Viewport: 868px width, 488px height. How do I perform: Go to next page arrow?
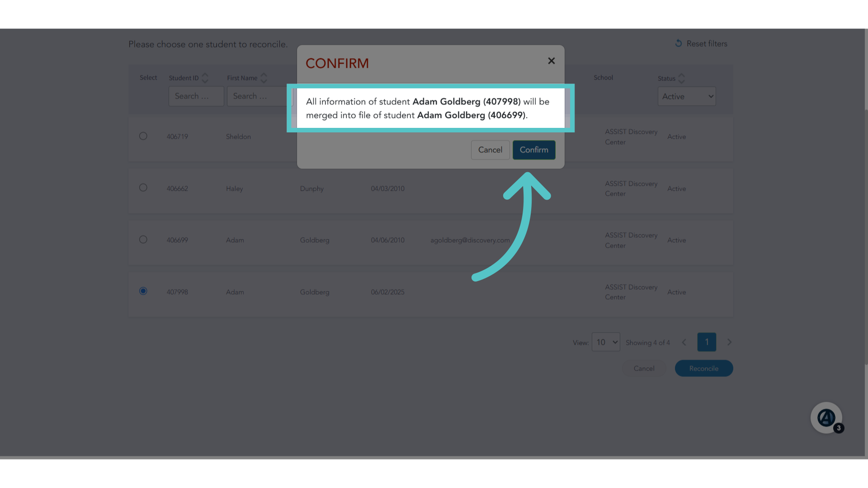point(729,343)
